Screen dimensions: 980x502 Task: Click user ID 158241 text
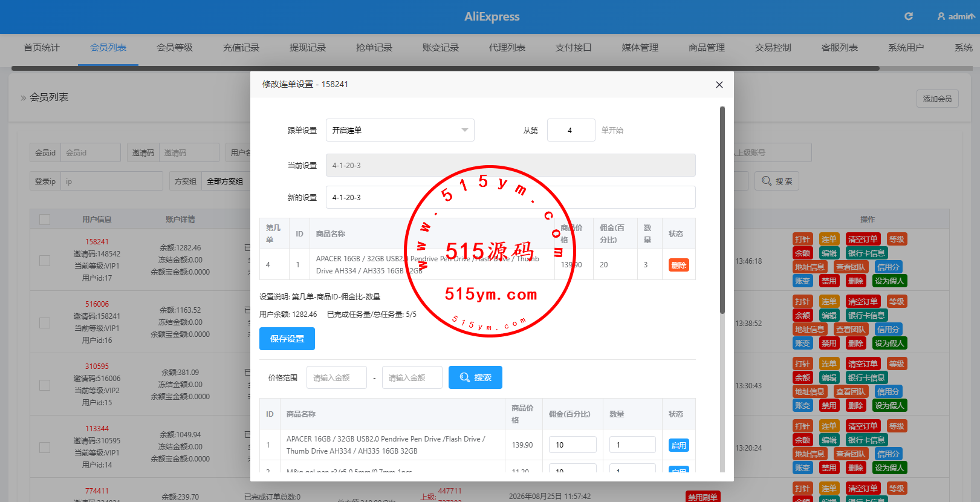click(x=97, y=241)
